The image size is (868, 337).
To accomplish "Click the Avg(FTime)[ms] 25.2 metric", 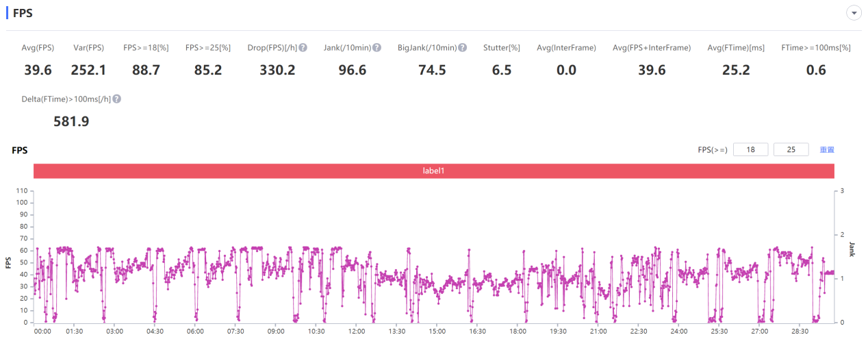I will [x=736, y=70].
